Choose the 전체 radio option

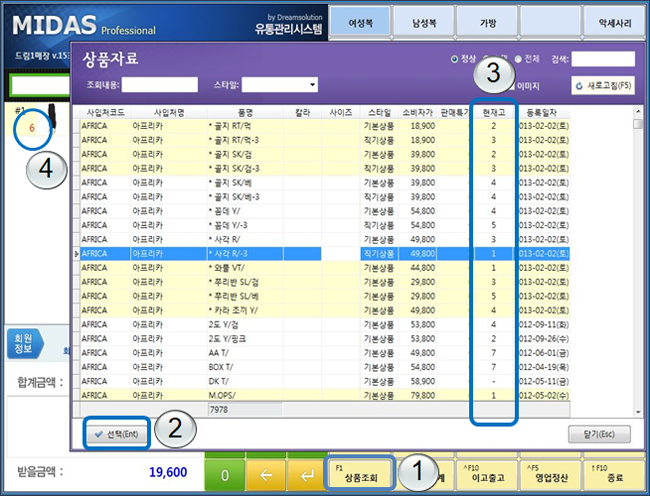click(518, 59)
